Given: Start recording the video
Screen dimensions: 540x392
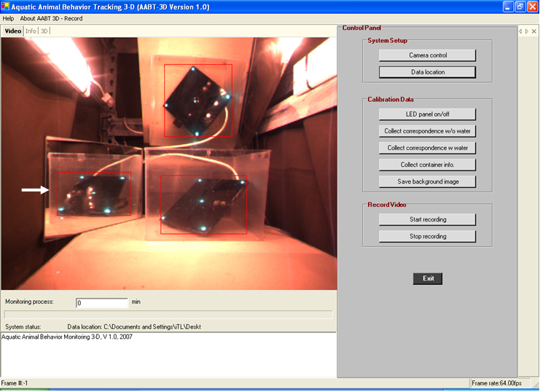Looking at the screenshot, I should coord(427,219).
